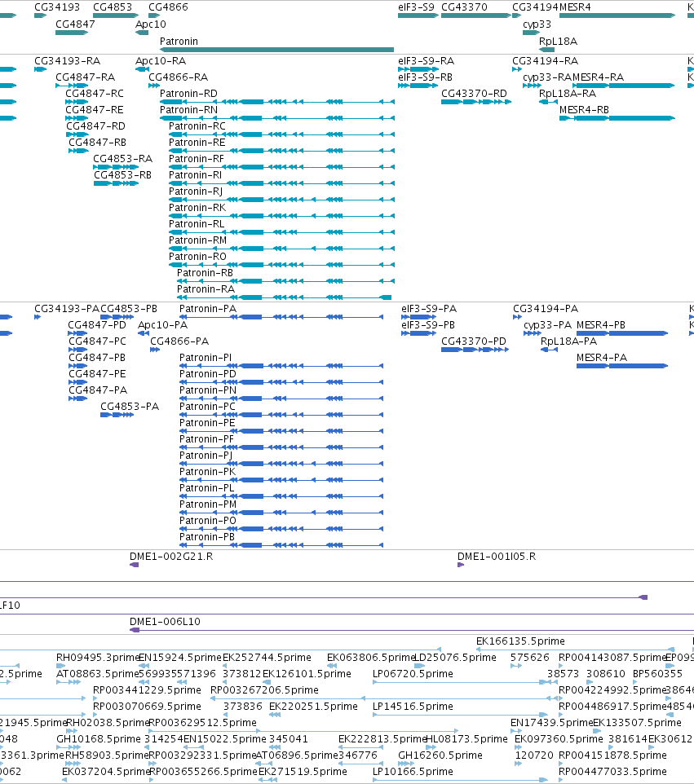
Task: Click the cyp33 gene label
Action: 537,24
